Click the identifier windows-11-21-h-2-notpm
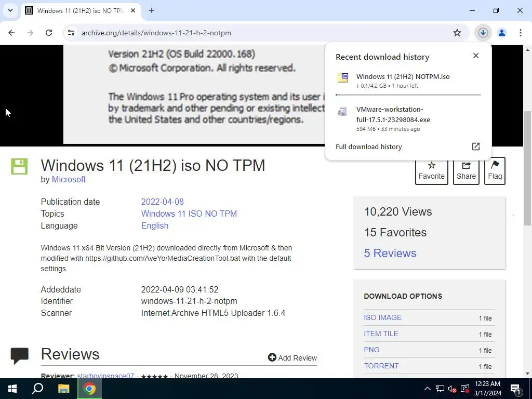The image size is (532, 399). pyautogui.click(x=189, y=301)
